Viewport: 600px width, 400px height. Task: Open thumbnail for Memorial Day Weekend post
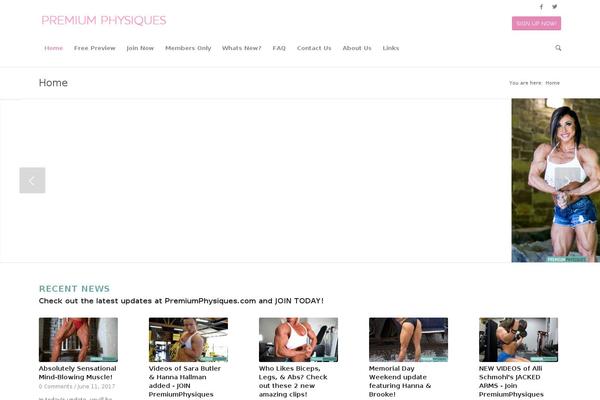[408, 340]
